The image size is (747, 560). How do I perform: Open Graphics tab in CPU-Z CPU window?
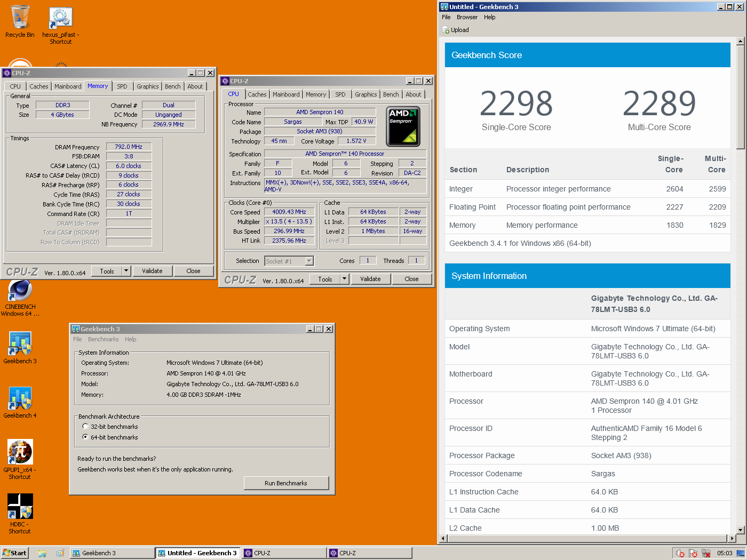pyautogui.click(x=366, y=94)
